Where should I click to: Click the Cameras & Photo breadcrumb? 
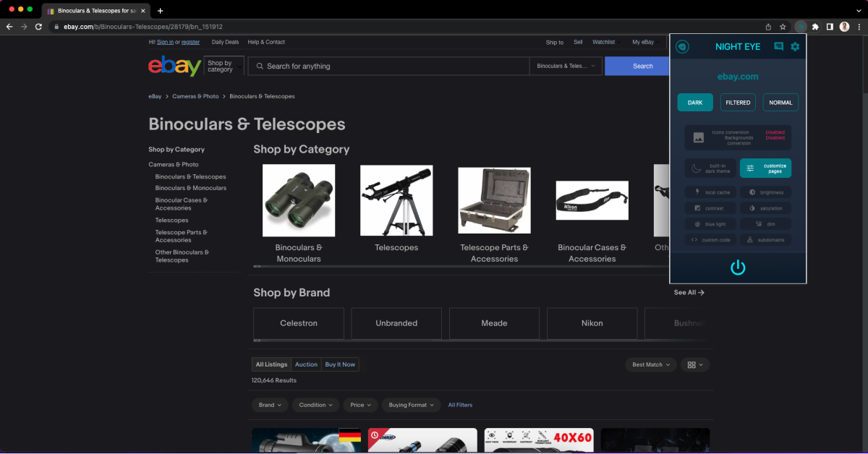(195, 96)
